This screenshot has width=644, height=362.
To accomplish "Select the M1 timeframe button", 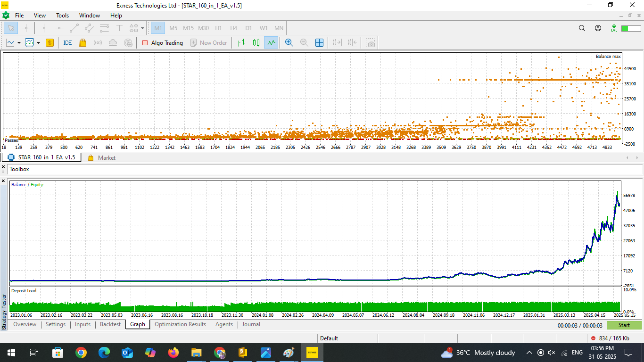I will [x=158, y=28].
